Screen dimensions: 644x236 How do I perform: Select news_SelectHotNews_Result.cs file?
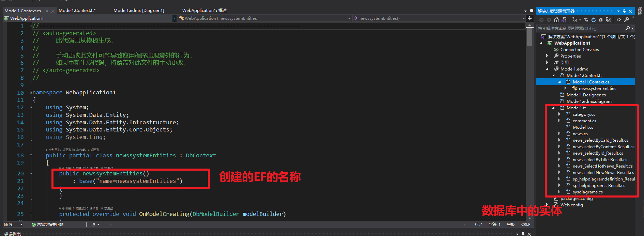pos(602,166)
